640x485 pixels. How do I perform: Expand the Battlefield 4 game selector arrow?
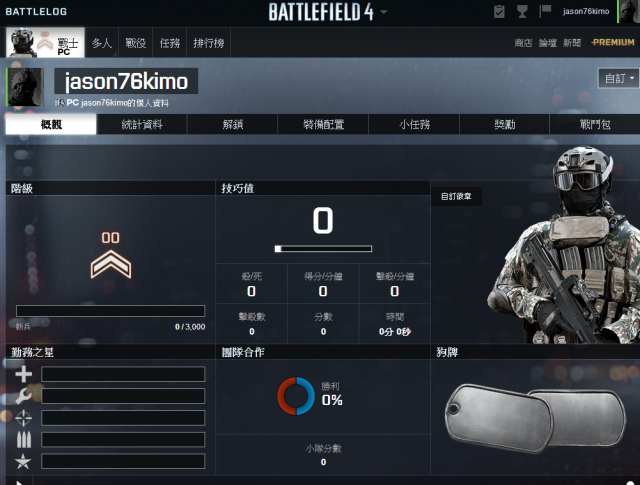383,12
